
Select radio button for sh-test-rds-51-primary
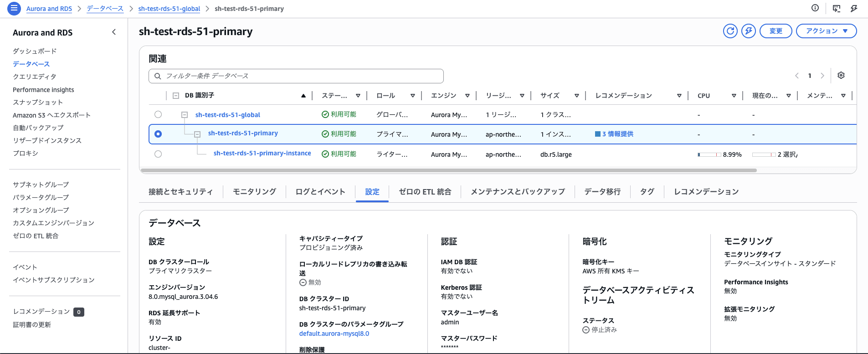point(158,134)
